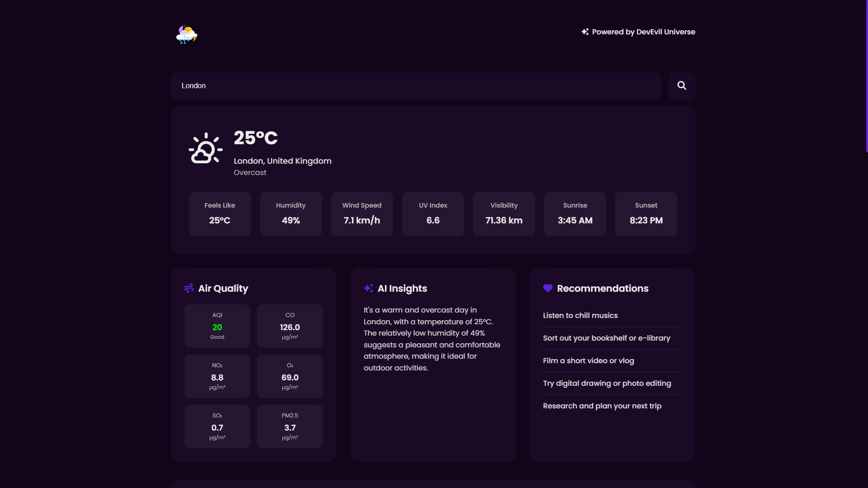
Task: Click the purple heart Recommendations icon
Action: [x=548, y=289]
